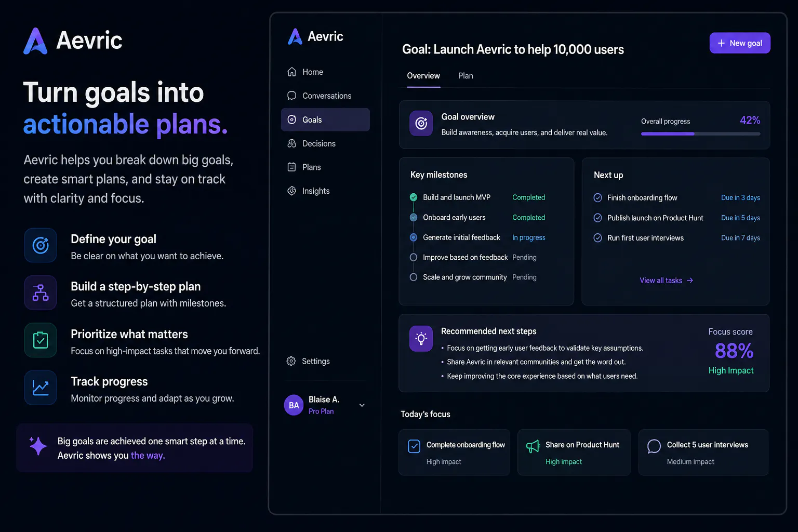This screenshot has height=532, width=798.
Task: Click the In progress status label
Action: (528, 237)
